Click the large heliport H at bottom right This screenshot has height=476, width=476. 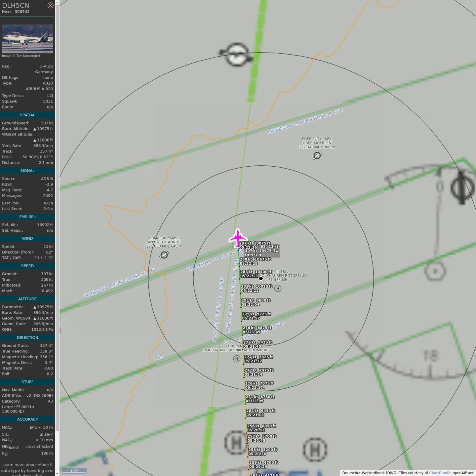315,450
